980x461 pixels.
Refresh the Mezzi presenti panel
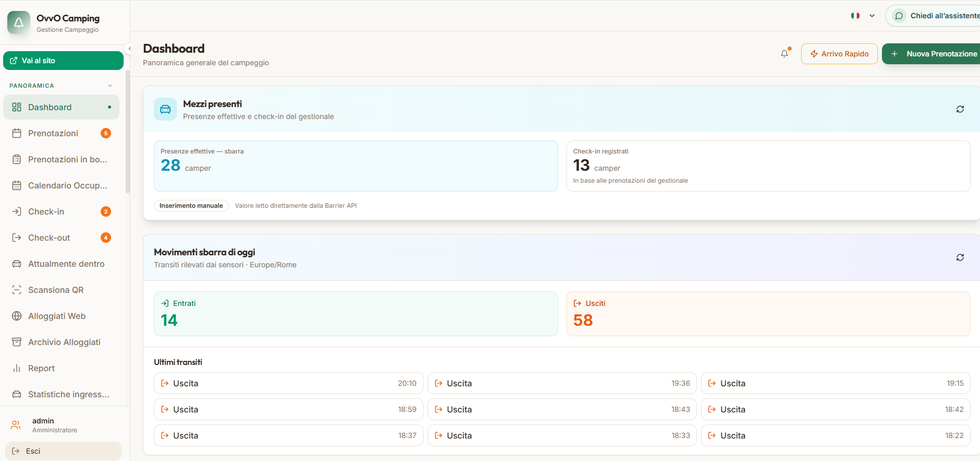pos(960,109)
